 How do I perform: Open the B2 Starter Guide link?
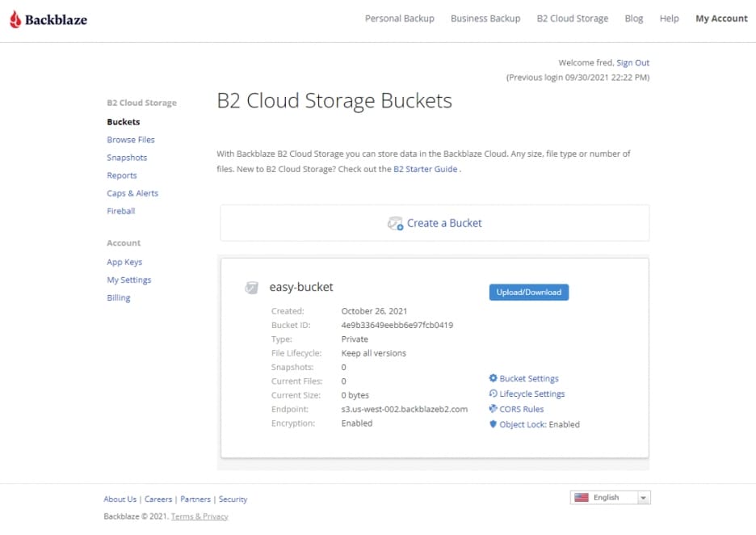pyautogui.click(x=426, y=169)
